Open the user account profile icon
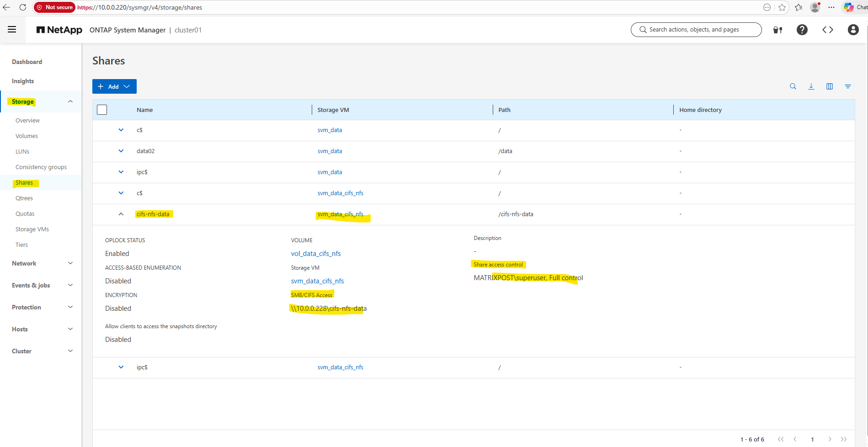The image size is (868, 447). (x=853, y=30)
